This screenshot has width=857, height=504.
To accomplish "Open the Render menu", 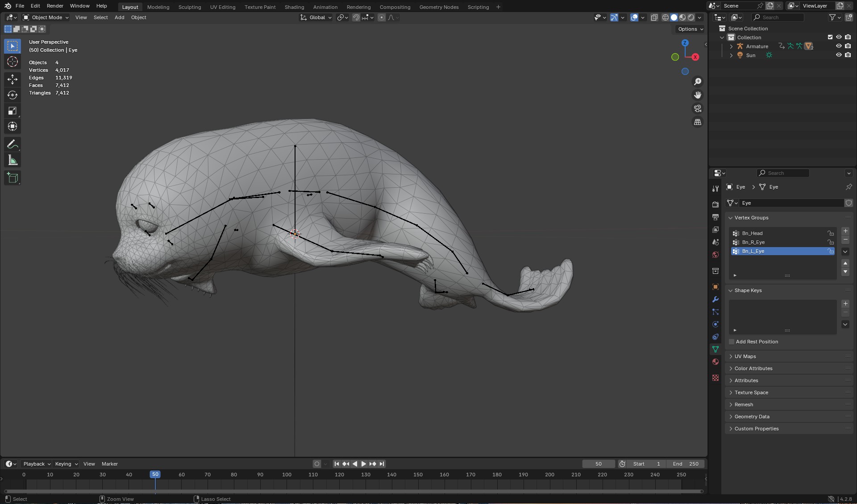I will pos(55,6).
